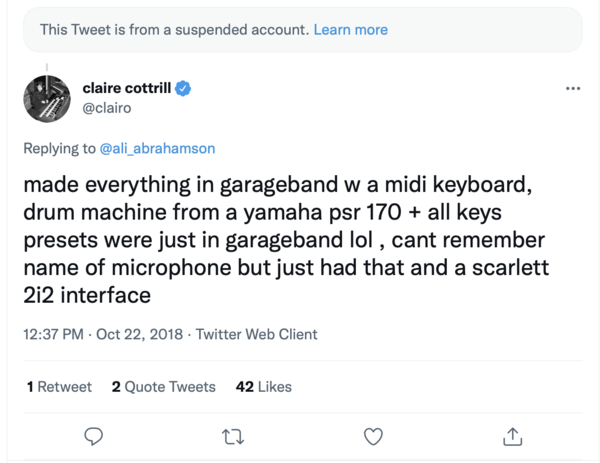Click the Oct 22, 2018 date
The height and width of the screenshot is (463, 600).
coord(139,334)
